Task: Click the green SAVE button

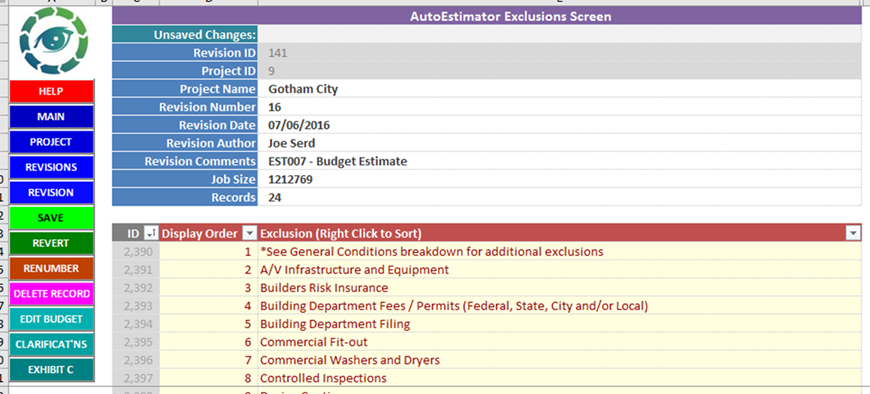Action: [x=51, y=218]
